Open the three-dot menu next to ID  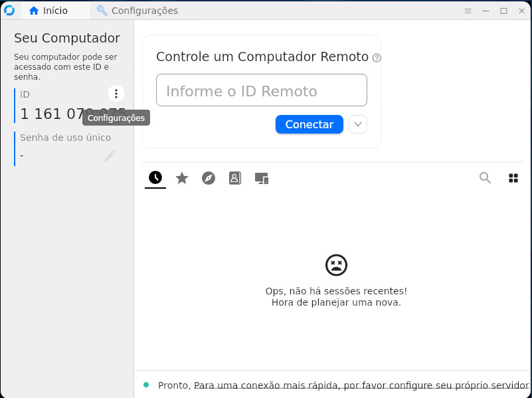(116, 93)
